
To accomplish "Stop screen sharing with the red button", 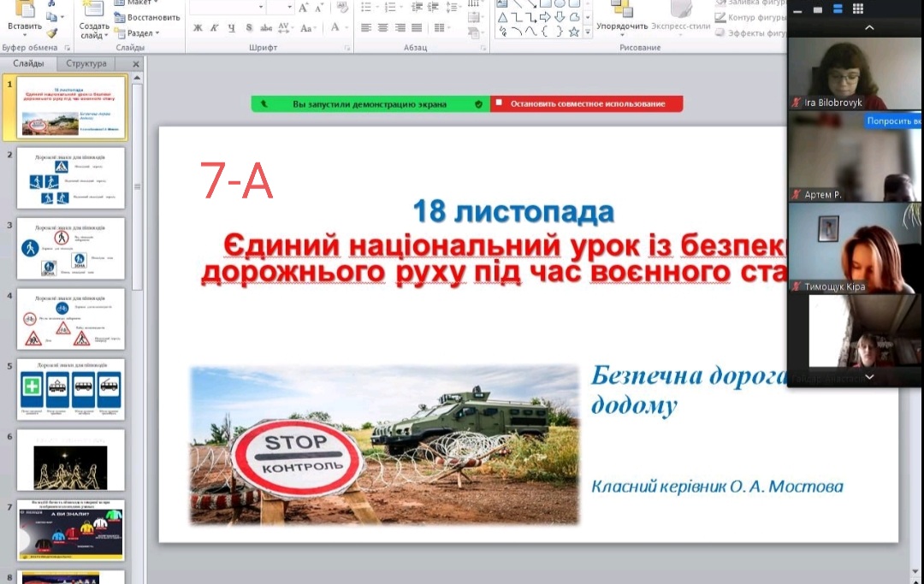I will pyautogui.click(x=587, y=104).
